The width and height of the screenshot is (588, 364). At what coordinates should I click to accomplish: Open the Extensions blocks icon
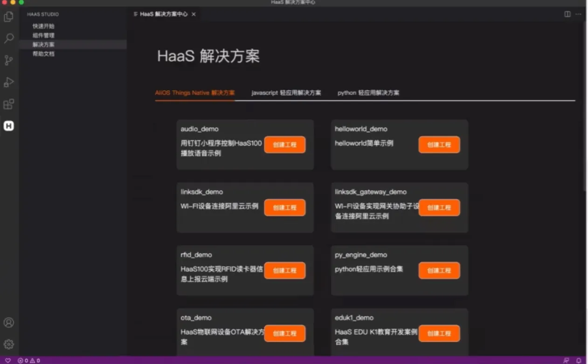(9, 104)
